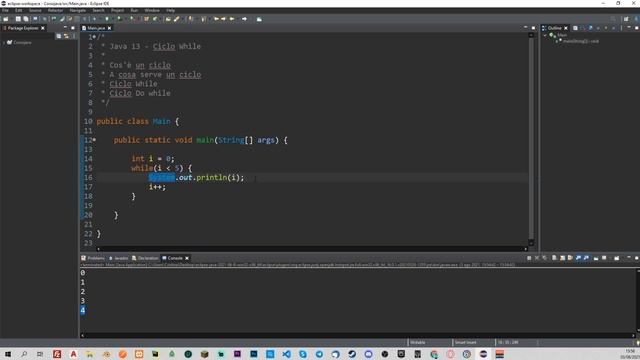Click the editor horizontal scrollbar
This screenshot has height=360, width=640.
click(312, 249)
